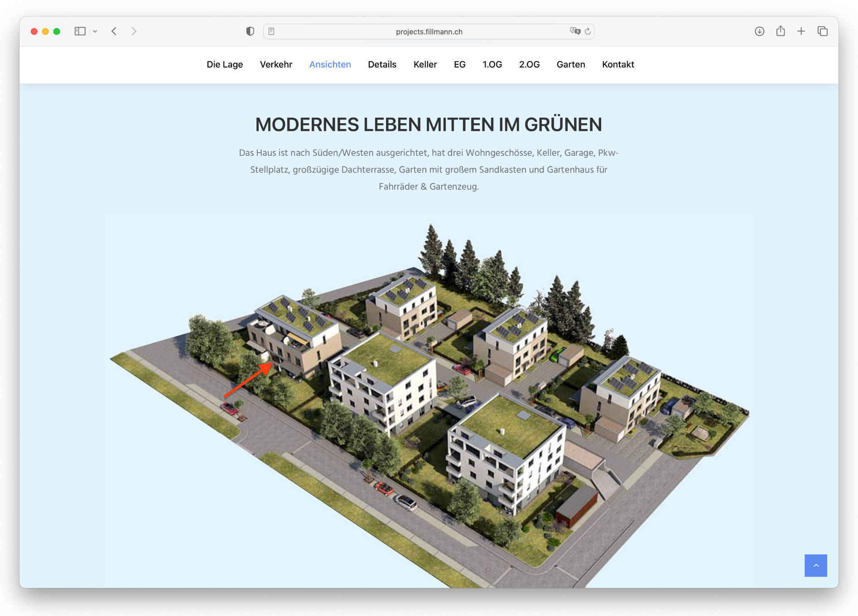
Task: Reload the page with refresh icon
Action: pos(588,31)
